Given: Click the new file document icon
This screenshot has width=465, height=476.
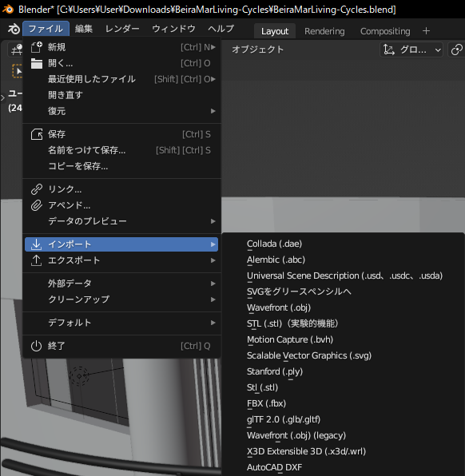Looking at the screenshot, I should pyautogui.click(x=37, y=47).
